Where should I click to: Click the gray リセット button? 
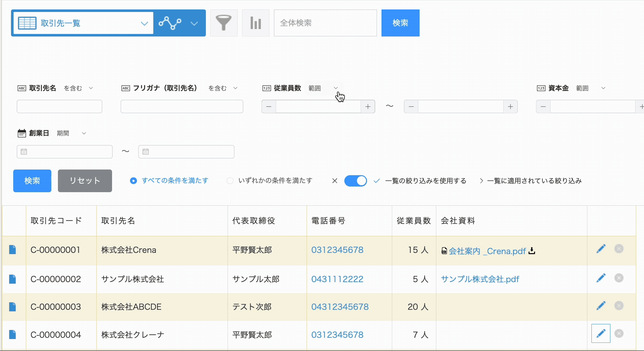[x=85, y=181]
